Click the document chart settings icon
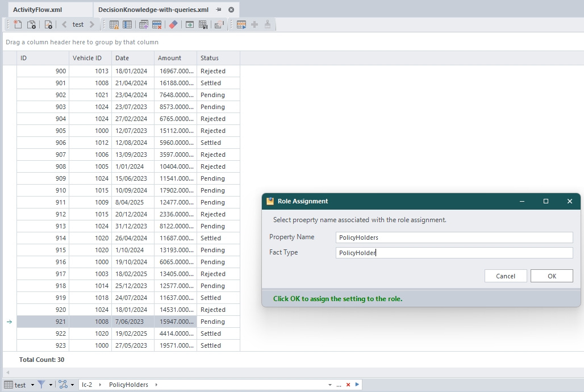Viewport: 584px width, 392px height. (x=48, y=24)
